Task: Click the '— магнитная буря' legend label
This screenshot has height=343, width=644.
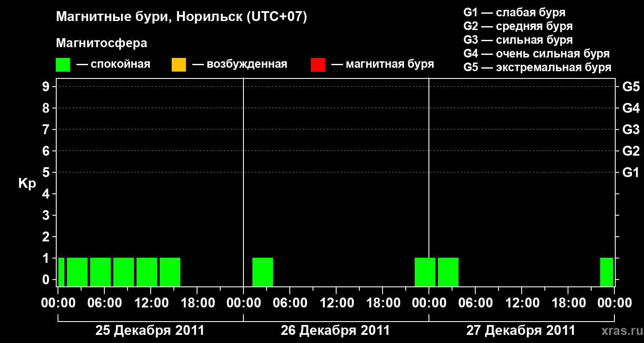Action: [383, 64]
